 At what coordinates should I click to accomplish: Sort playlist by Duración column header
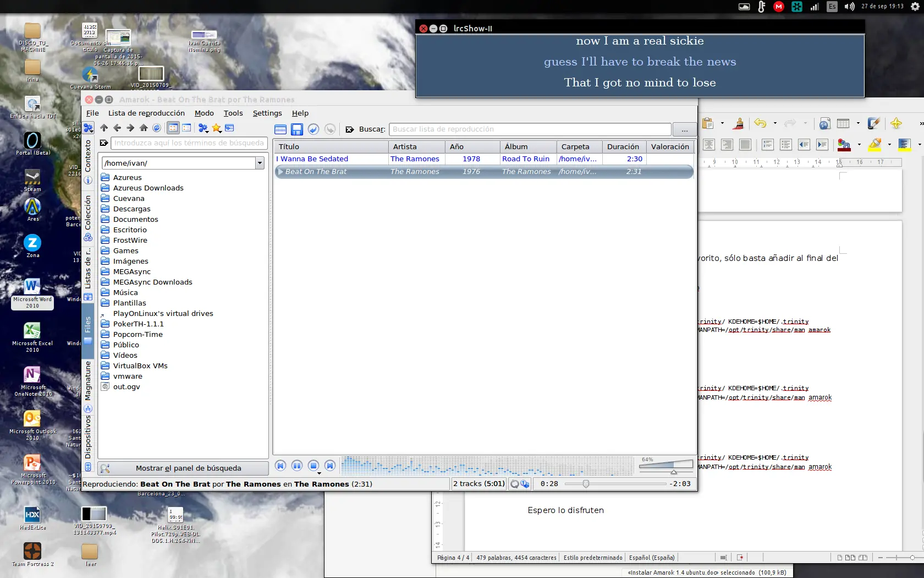point(624,146)
